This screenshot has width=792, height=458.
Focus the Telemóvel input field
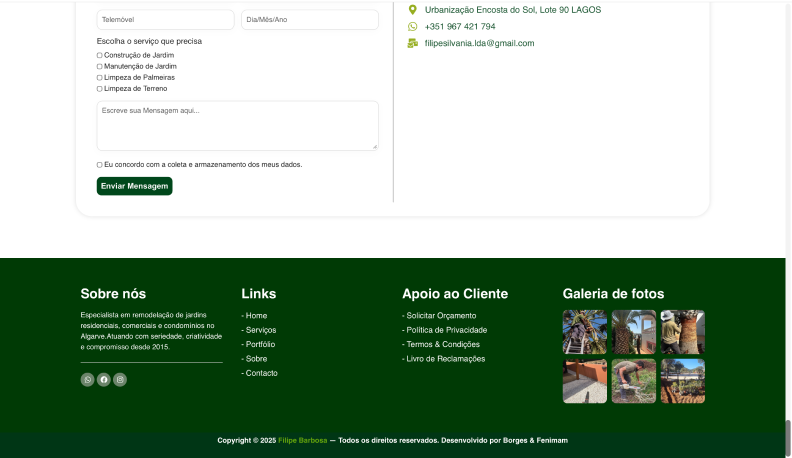pos(165,20)
